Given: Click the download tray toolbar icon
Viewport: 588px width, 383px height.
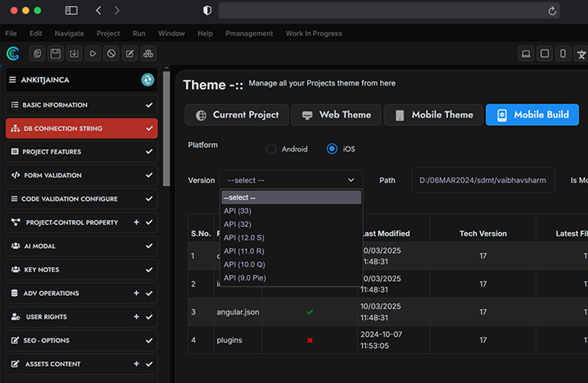Looking at the screenshot, I should click(x=74, y=54).
